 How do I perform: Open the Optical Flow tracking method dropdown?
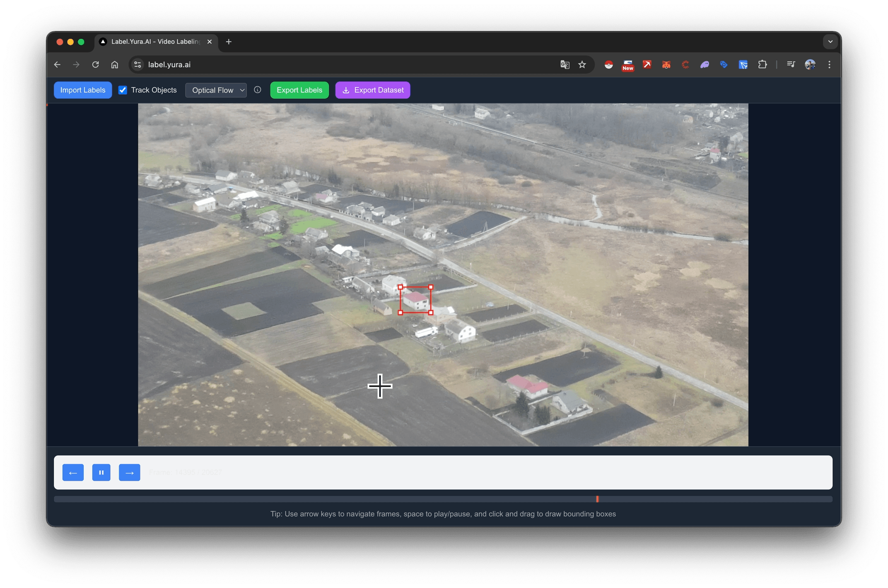click(x=216, y=90)
